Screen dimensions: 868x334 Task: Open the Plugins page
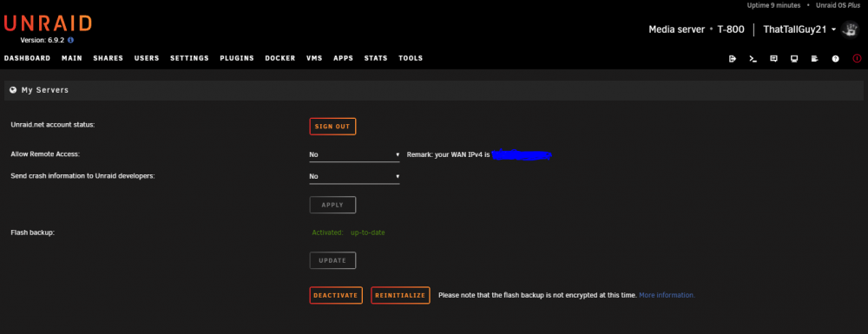237,58
